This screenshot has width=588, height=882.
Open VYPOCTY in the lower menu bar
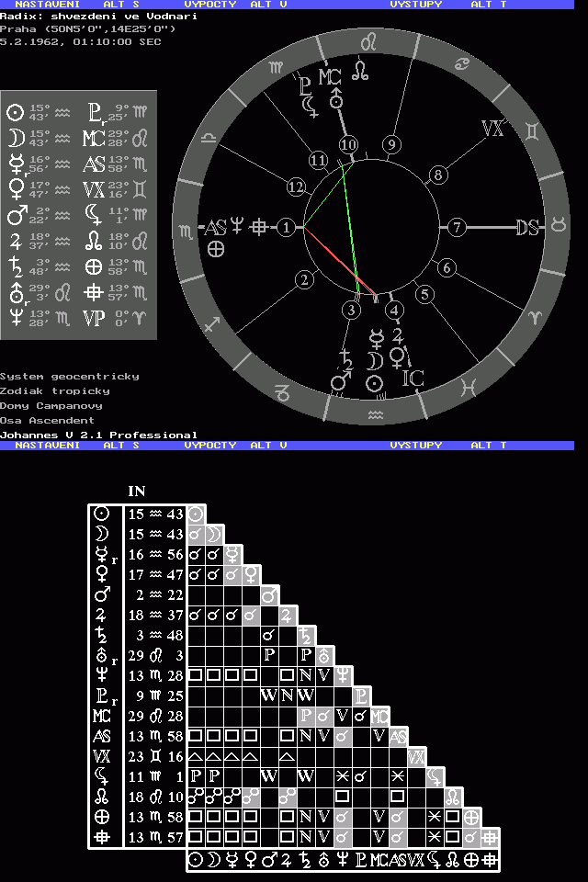(209, 445)
